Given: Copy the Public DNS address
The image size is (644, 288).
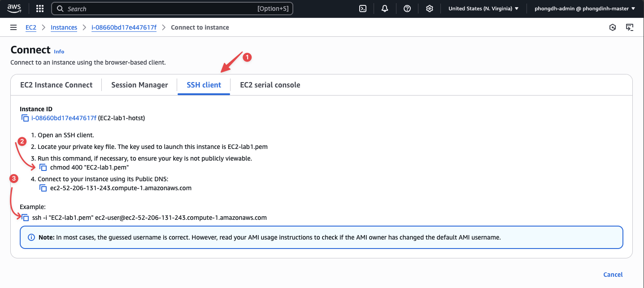Looking at the screenshot, I should (x=43, y=188).
